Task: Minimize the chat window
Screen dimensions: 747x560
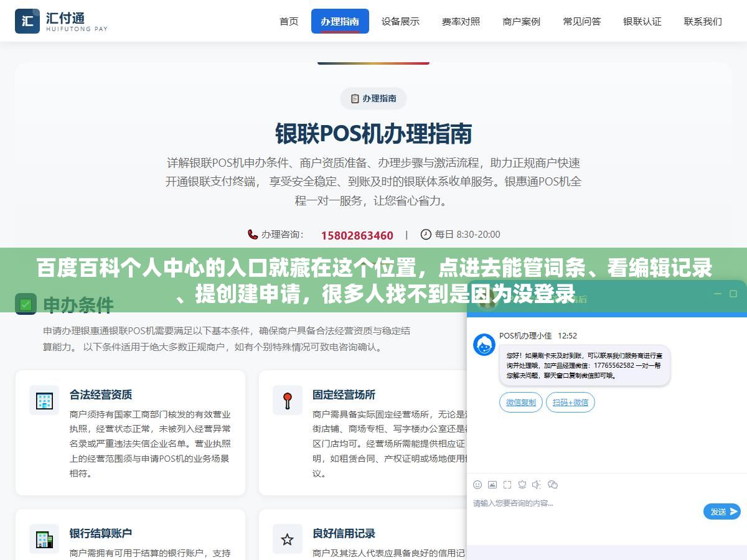Action: point(718,294)
